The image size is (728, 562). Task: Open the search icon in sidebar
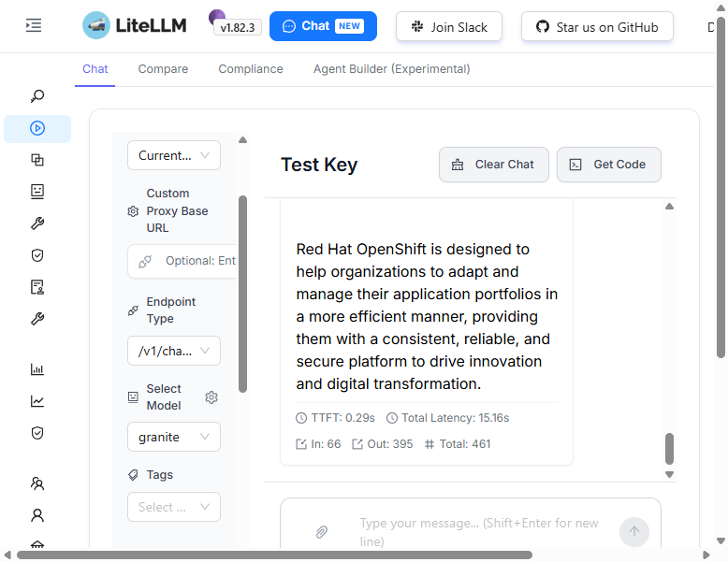pyautogui.click(x=37, y=96)
